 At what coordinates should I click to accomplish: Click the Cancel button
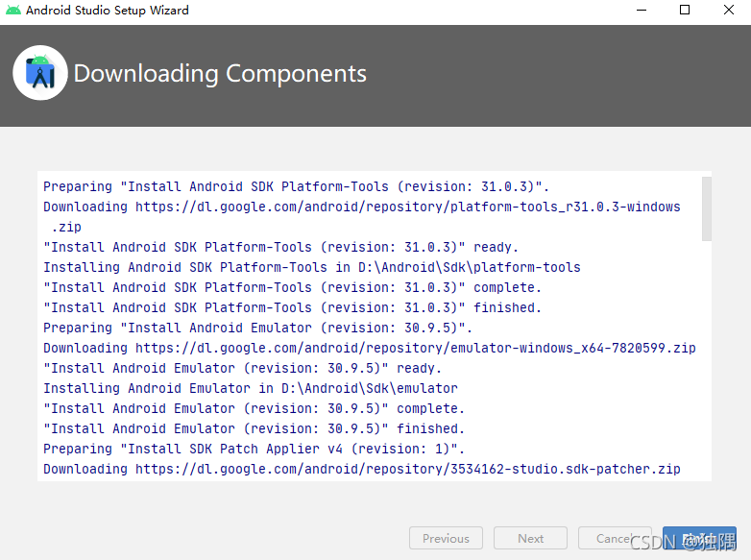click(615, 539)
